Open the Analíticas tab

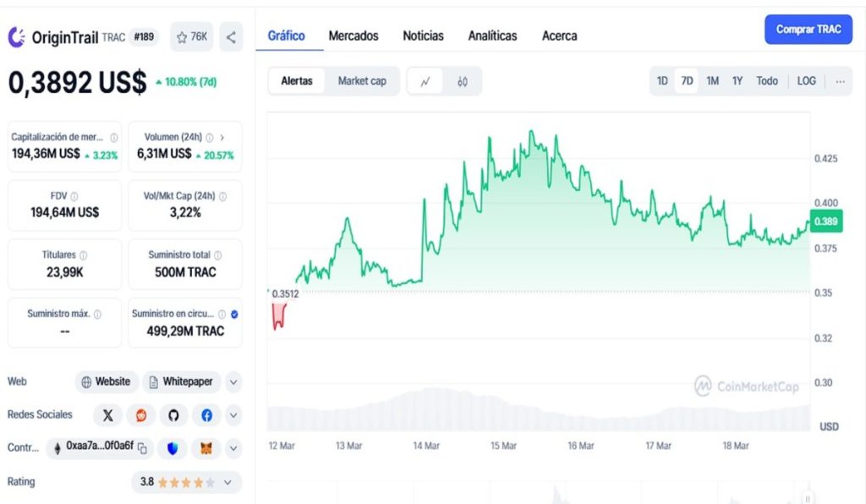coord(493,36)
